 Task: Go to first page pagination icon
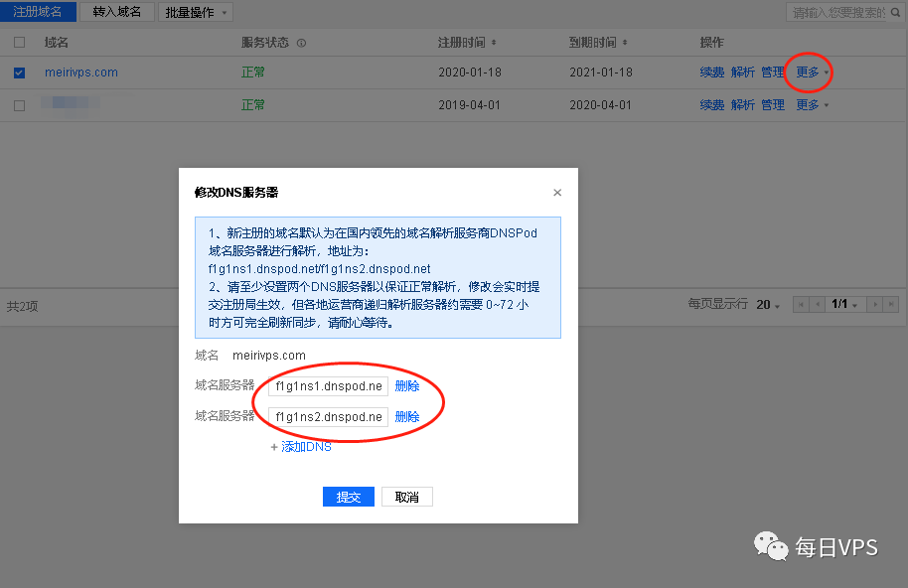point(801,304)
